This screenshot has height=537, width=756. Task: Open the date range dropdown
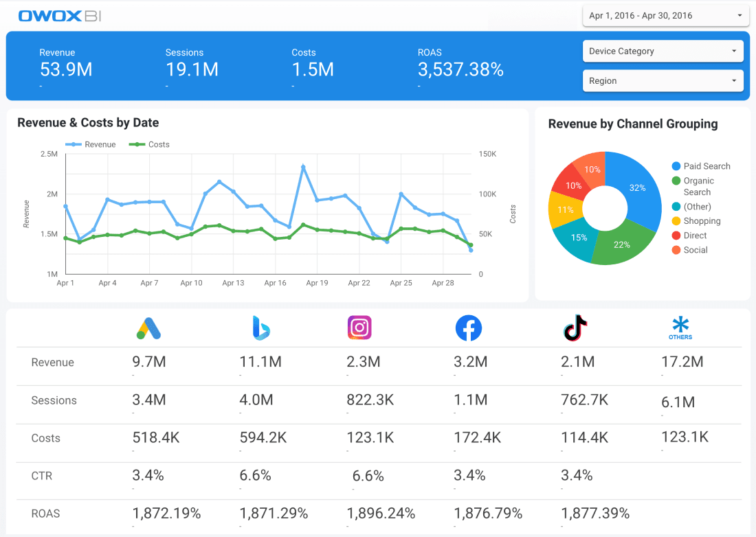pyautogui.click(x=666, y=15)
